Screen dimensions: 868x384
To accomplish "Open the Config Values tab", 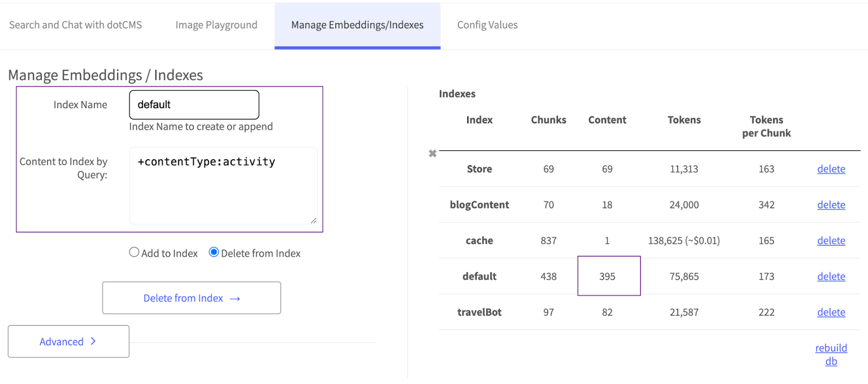I will (x=487, y=25).
